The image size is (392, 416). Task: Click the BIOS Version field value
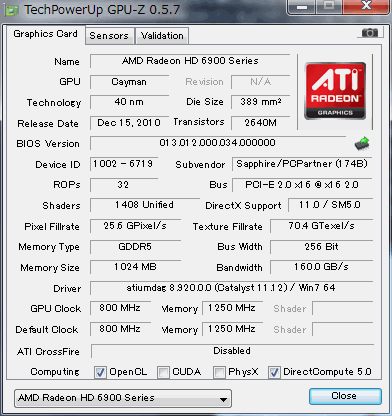(217, 143)
